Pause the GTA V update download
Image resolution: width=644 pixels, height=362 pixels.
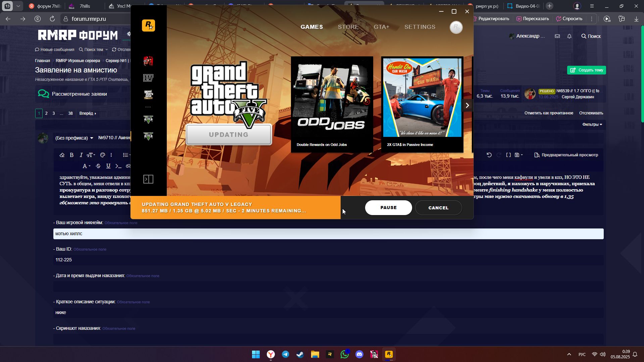click(x=388, y=208)
